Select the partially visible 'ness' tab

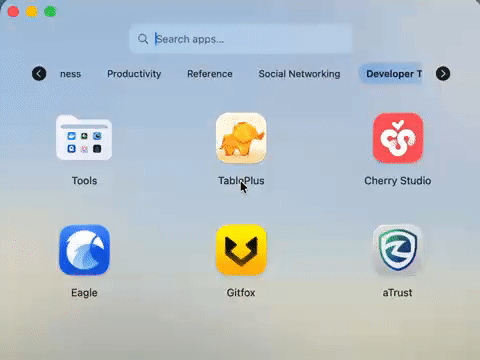70,74
